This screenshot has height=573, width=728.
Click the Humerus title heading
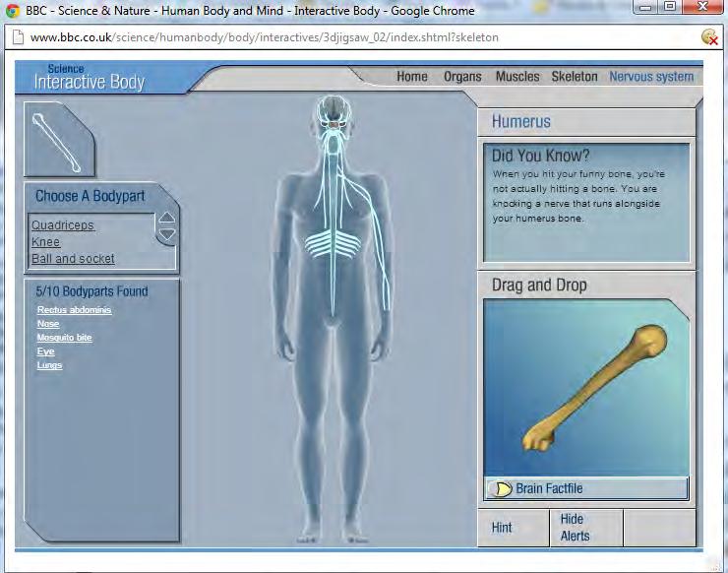coord(521,122)
